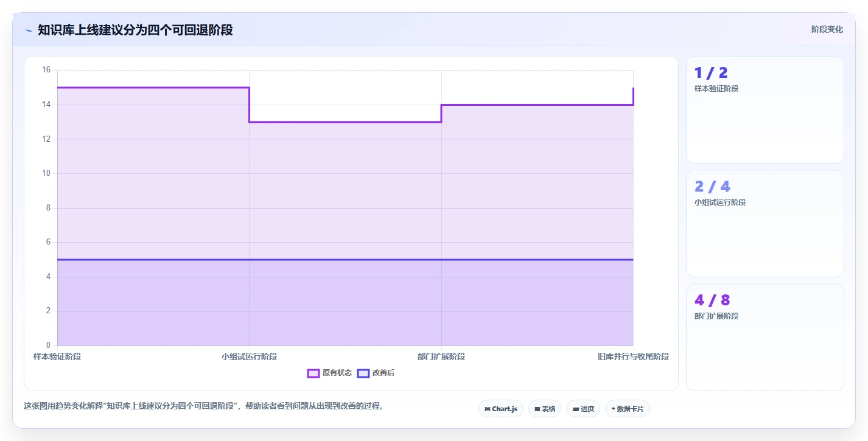Image resolution: width=868 pixels, height=441 pixels.
Task: Click y-axis tick 4
Action: coord(48,277)
